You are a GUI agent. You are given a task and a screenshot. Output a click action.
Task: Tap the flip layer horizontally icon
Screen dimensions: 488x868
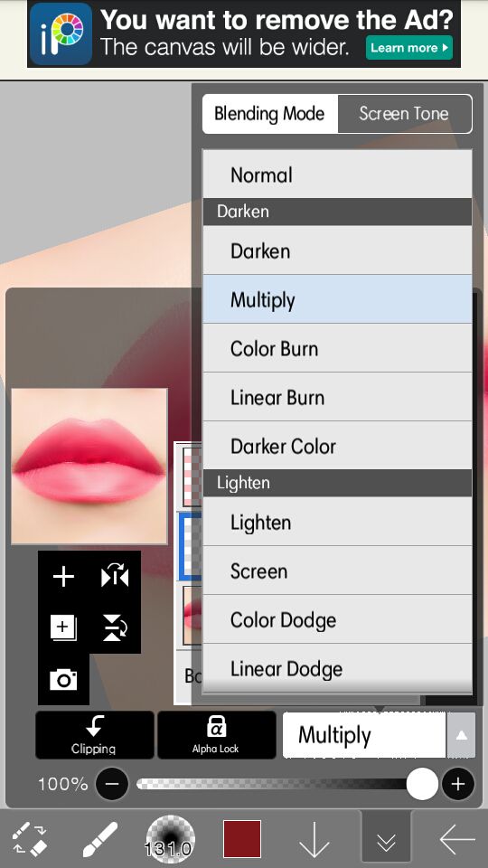point(115,576)
